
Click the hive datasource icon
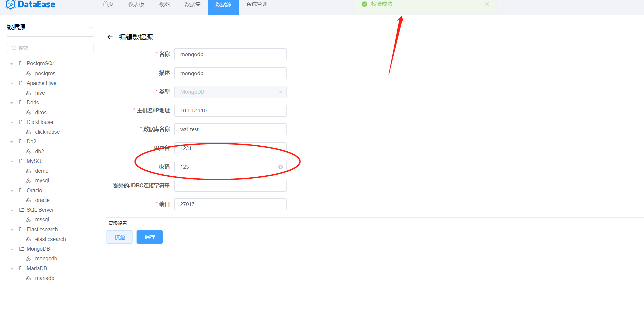coord(29,93)
